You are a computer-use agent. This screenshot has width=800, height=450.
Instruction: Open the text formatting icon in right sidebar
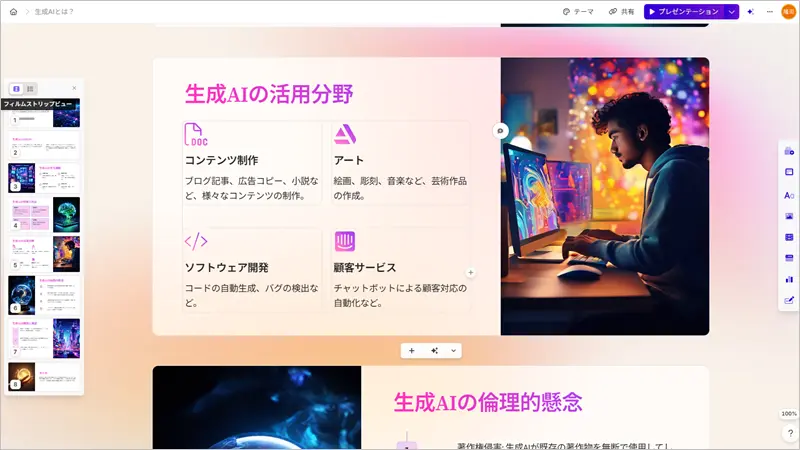pyautogui.click(x=789, y=195)
